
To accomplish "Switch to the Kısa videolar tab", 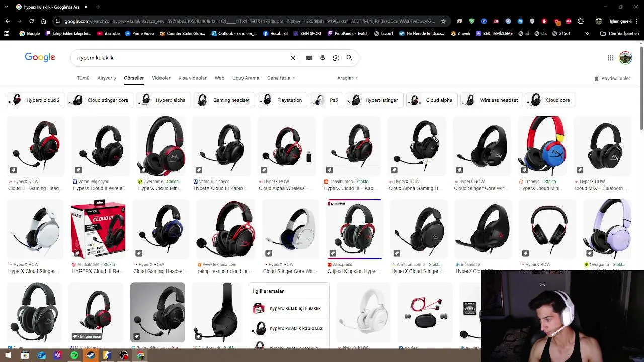I will [192, 78].
